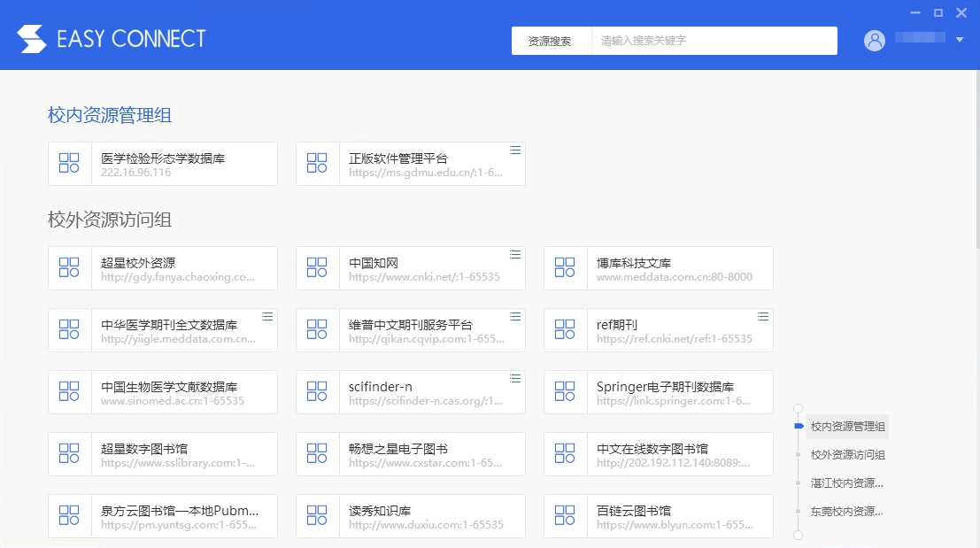Open the corner menu on the 维普中文期刊服务平台 card
Viewport: 980px width, 548px height.
coord(515,316)
